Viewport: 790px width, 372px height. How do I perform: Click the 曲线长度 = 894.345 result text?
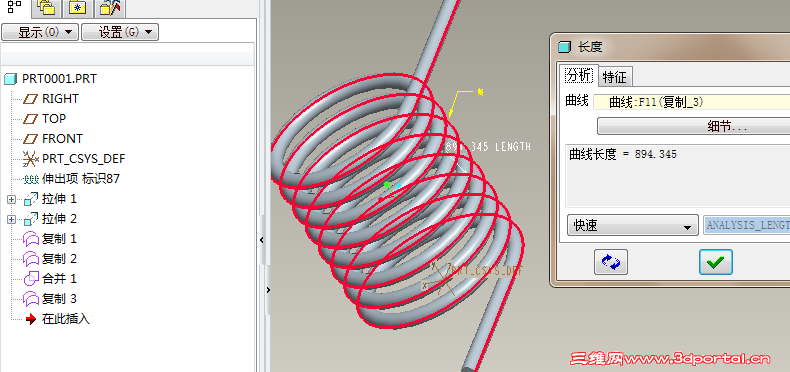tap(623, 154)
